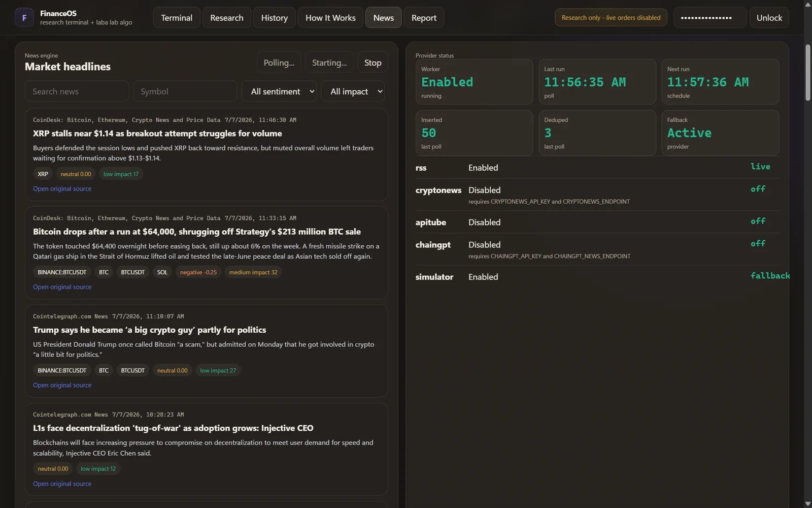Expand the All impact filter dropdown
The height and width of the screenshot is (508, 812).
click(353, 91)
